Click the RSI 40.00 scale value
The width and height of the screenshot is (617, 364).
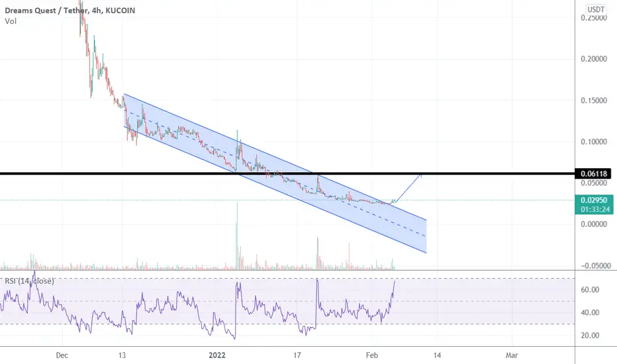click(x=590, y=313)
